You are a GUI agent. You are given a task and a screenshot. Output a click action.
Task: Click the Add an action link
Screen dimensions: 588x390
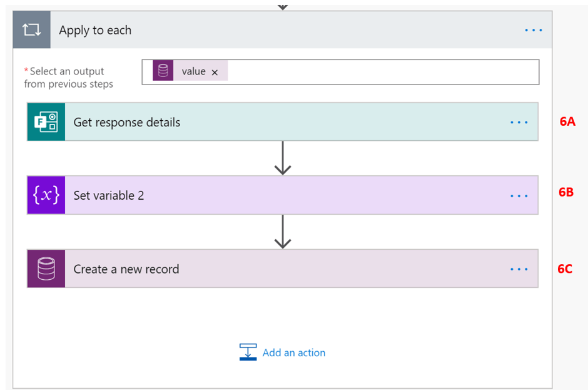click(x=294, y=352)
